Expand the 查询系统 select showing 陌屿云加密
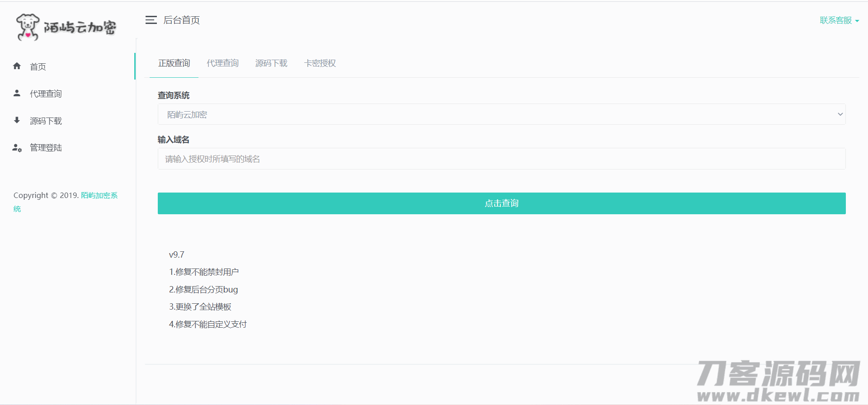This screenshot has width=868, height=405. (501, 114)
